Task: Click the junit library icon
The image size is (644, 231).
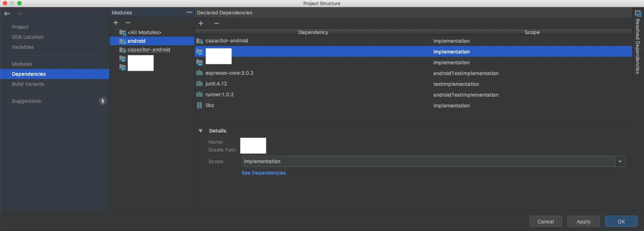Action: tap(199, 84)
